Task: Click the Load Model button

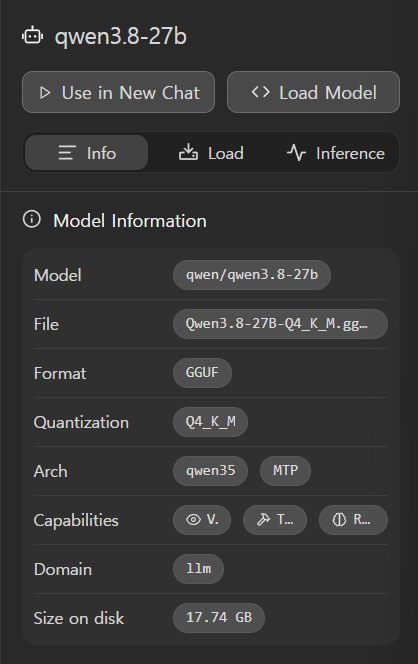Action: tap(313, 92)
